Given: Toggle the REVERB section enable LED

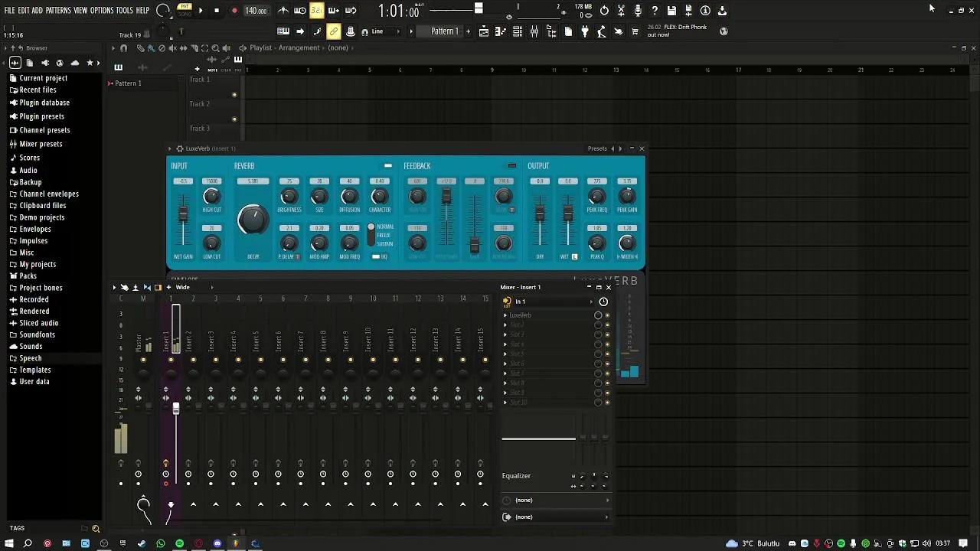Looking at the screenshot, I should click(x=388, y=165).
